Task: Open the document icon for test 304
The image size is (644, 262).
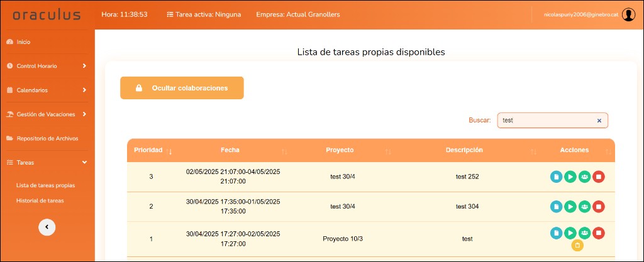Action: (x=556, y=207)
